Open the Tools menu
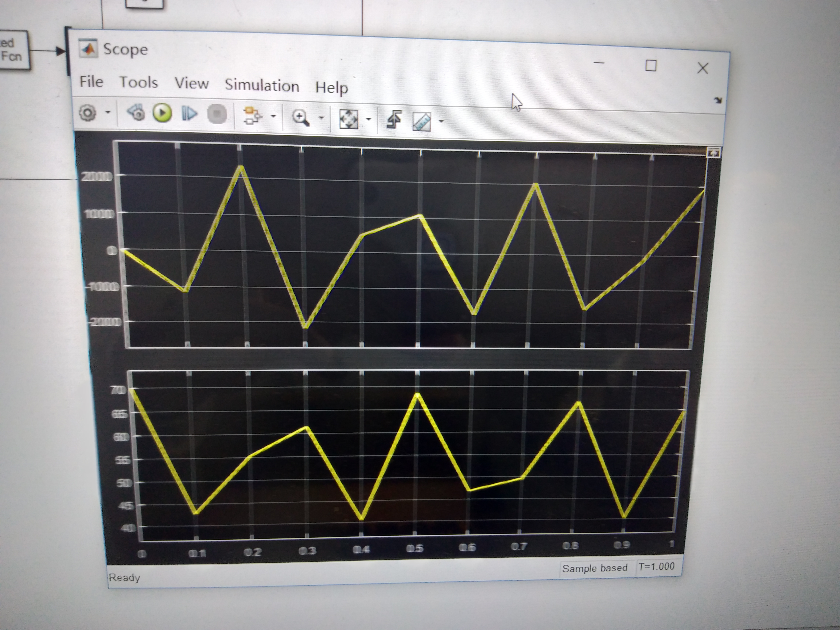This screenshot has width=840, height=630. click(138, 82)
